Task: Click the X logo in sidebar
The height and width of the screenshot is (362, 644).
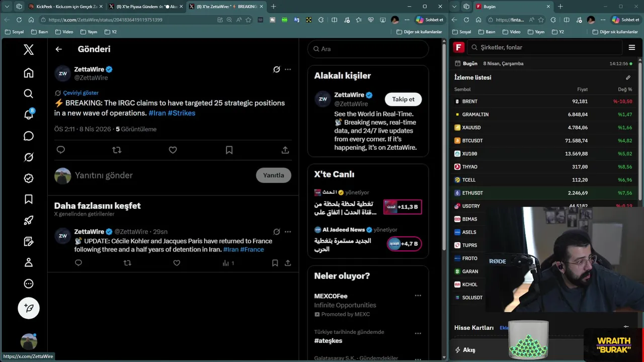Action: click(x=29, y=49)
